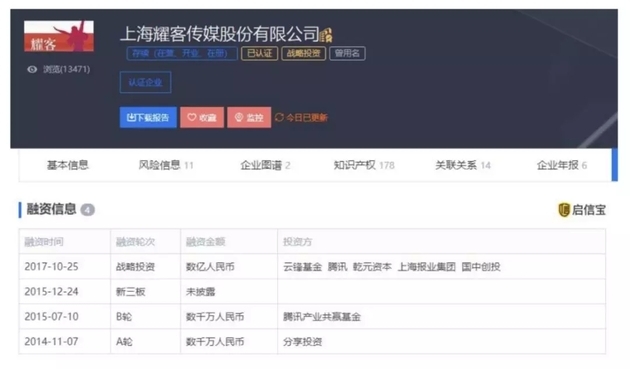This screenshot has height=369, width=630.
Task: Click the A轮 round cell
Action: [124, 342]
